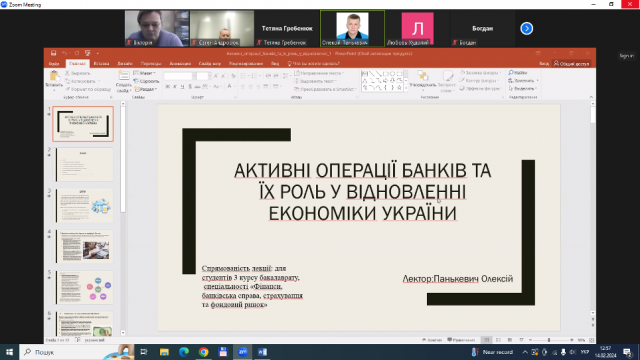Viewport: 640px width, 360px height.
Task: Open the Section (Раздел) dropdown
Action: coord(145,89)
